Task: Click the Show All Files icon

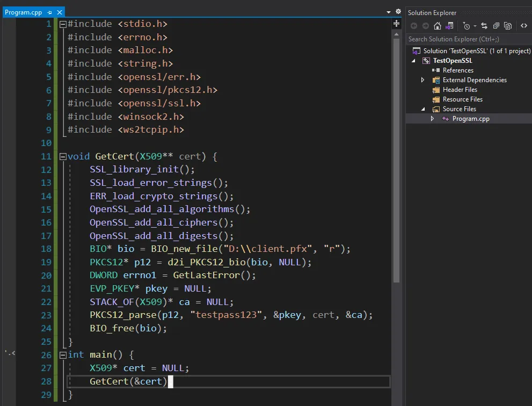Action: pos(507,26)
